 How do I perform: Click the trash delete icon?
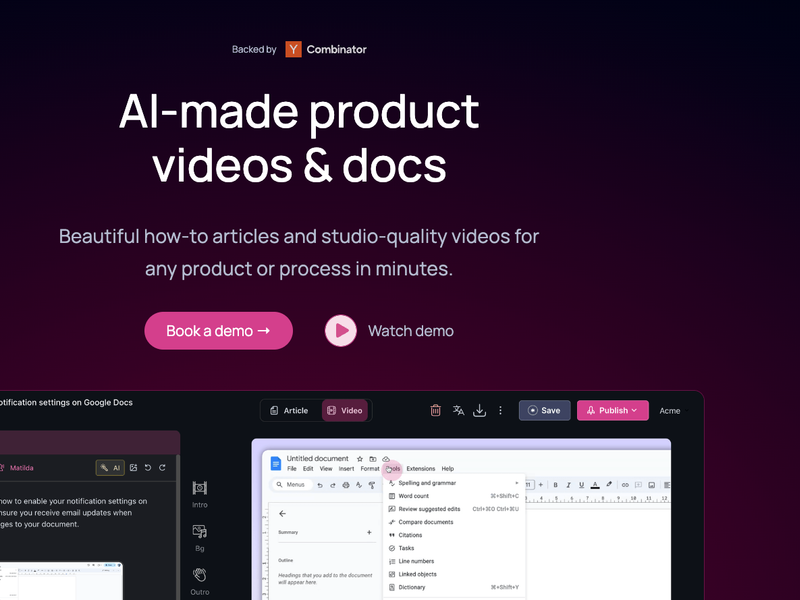click(x=436, y=410)
